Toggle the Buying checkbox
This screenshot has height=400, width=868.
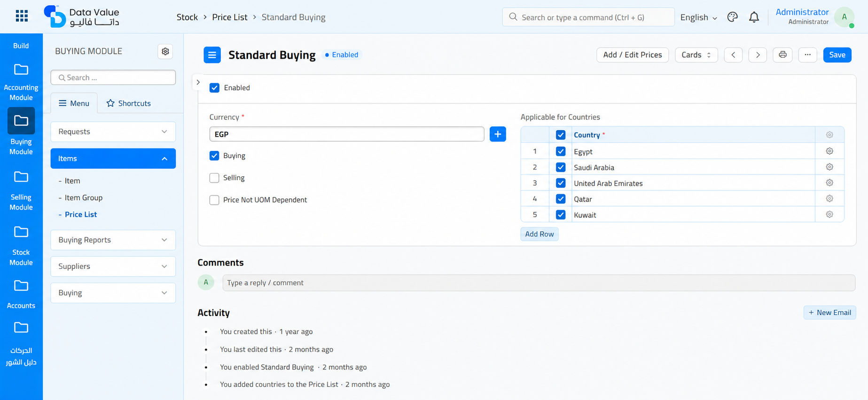point(214,156)
